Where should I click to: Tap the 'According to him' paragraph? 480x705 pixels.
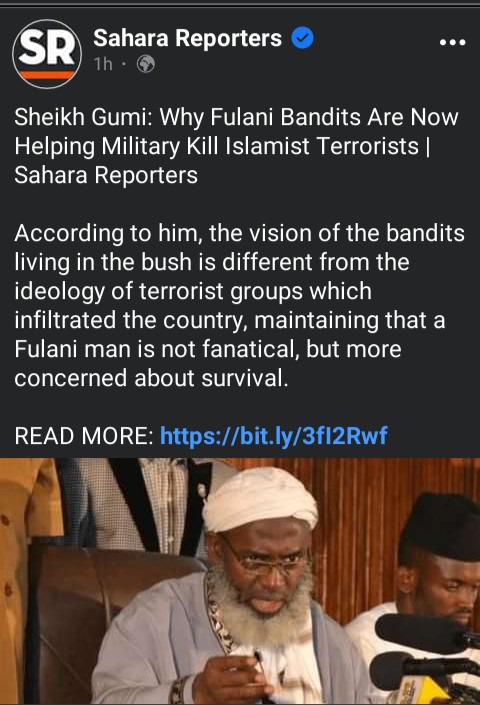click(239, 306)
